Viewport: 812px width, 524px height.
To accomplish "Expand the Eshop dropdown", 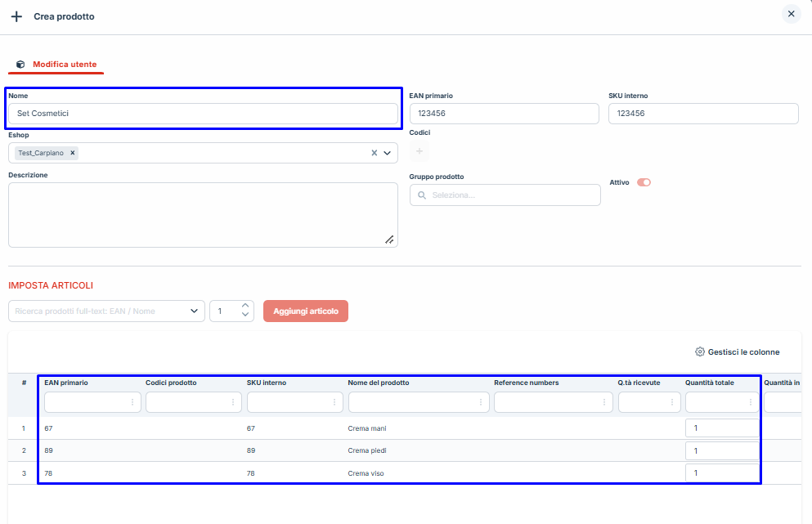I will (388, 153).
